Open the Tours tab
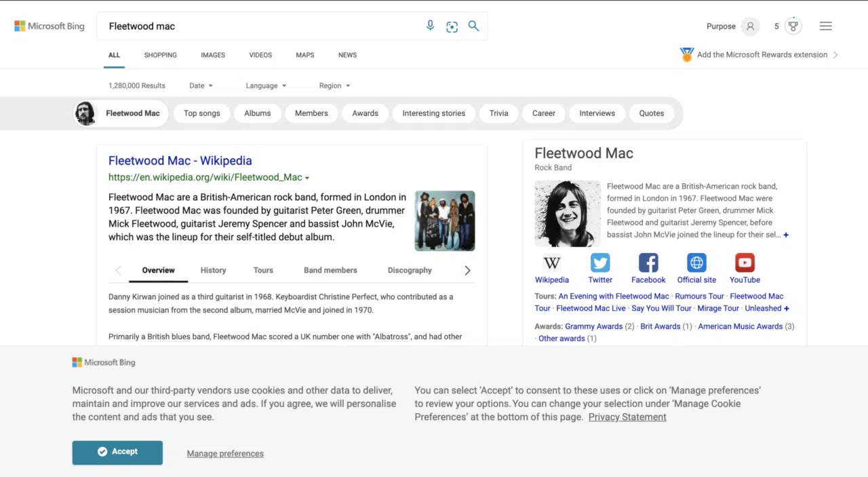Image resolution: width=868 pixels, height=477 pixels. click(263, 270)
